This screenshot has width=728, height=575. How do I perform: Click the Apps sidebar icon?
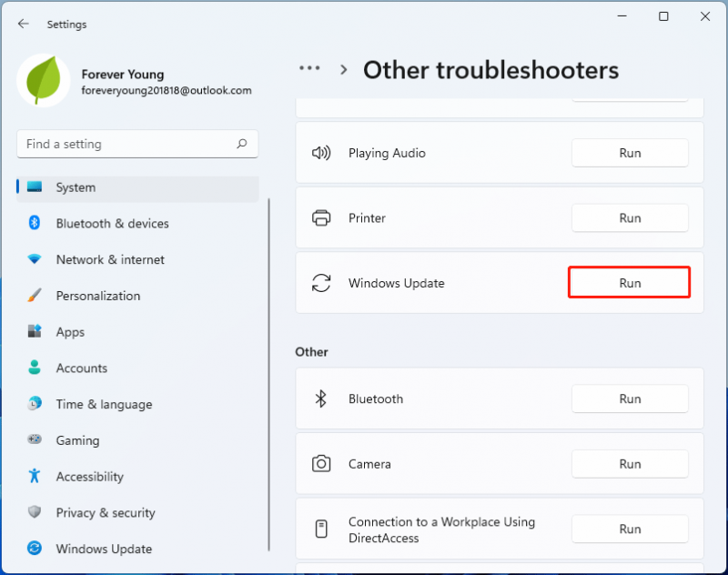(x=35, y=331)
